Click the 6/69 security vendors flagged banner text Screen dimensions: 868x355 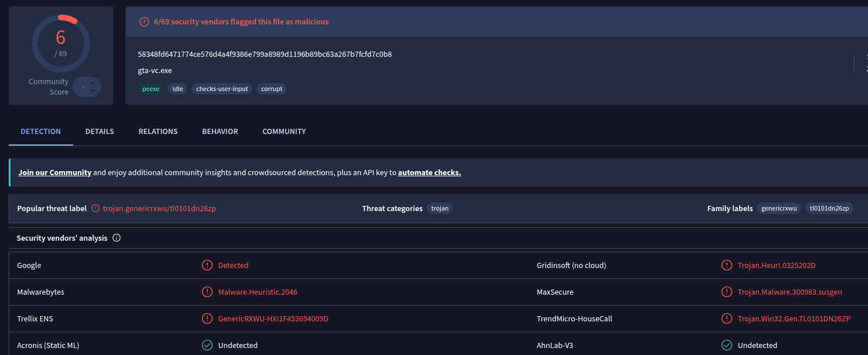tap(242, 22)
